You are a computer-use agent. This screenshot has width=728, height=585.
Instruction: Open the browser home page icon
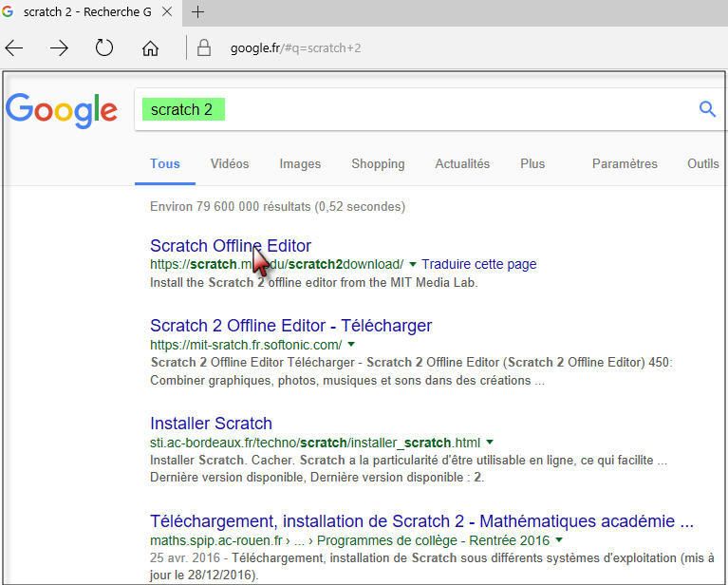click(150, 47)
